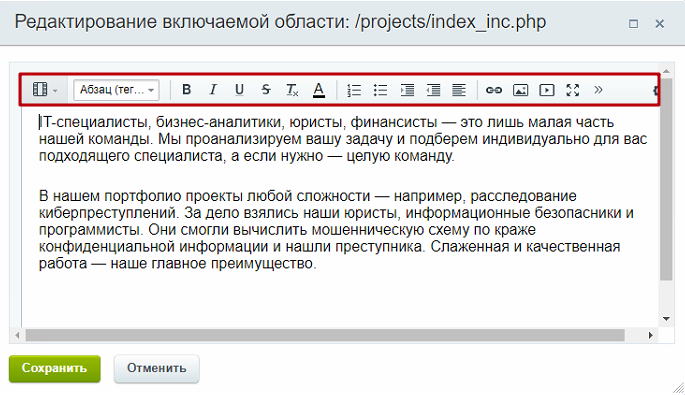Insert an image
Screen dimensions: 685x395
coord(520,90)
